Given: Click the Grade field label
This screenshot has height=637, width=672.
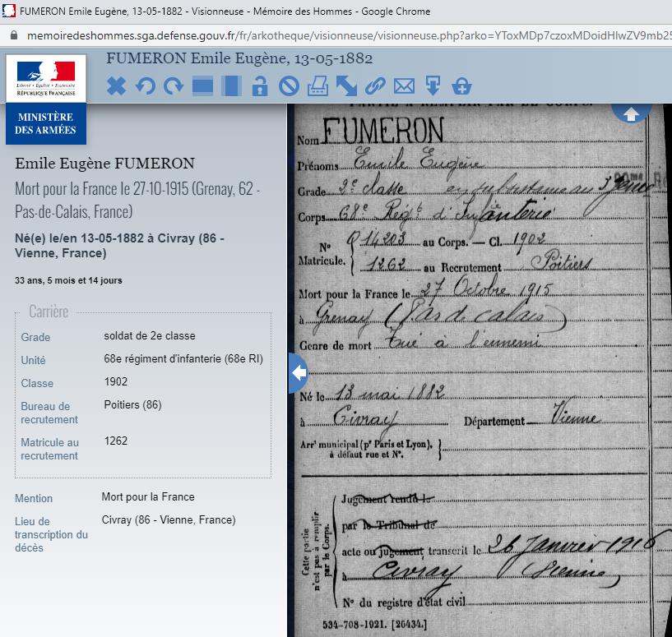Looking at the screenshot, I should 35,338.
